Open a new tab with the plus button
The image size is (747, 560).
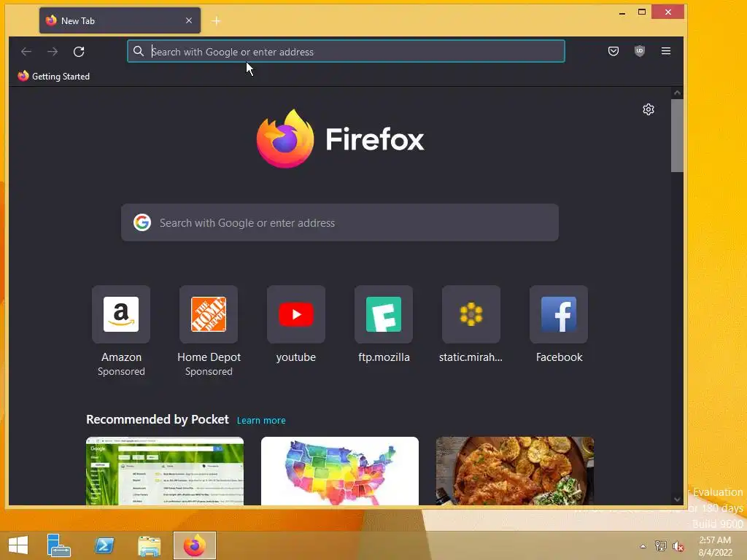click(216, 21)
